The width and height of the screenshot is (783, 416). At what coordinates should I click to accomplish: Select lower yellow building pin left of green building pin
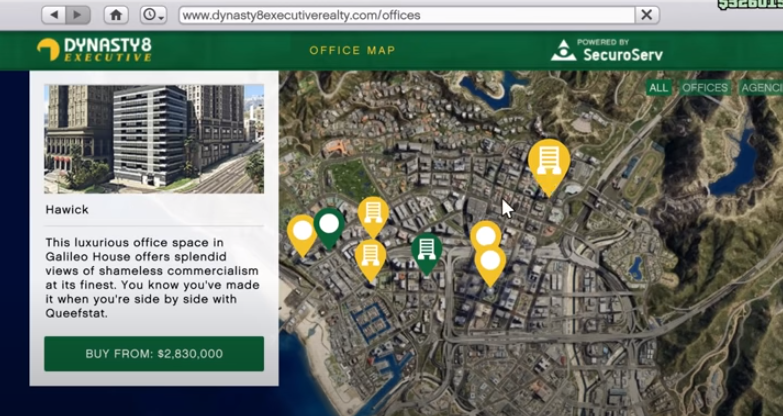[371, 260]
